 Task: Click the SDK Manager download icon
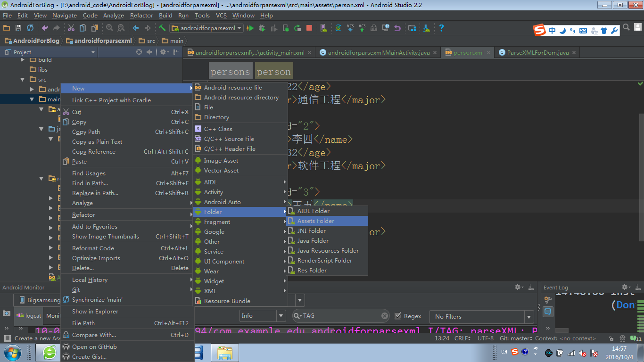pyautogui.click(x=426, y=28)
